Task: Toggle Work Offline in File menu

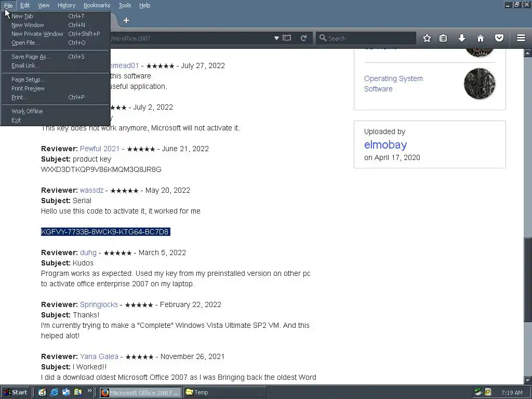Action: coord(56,111)
